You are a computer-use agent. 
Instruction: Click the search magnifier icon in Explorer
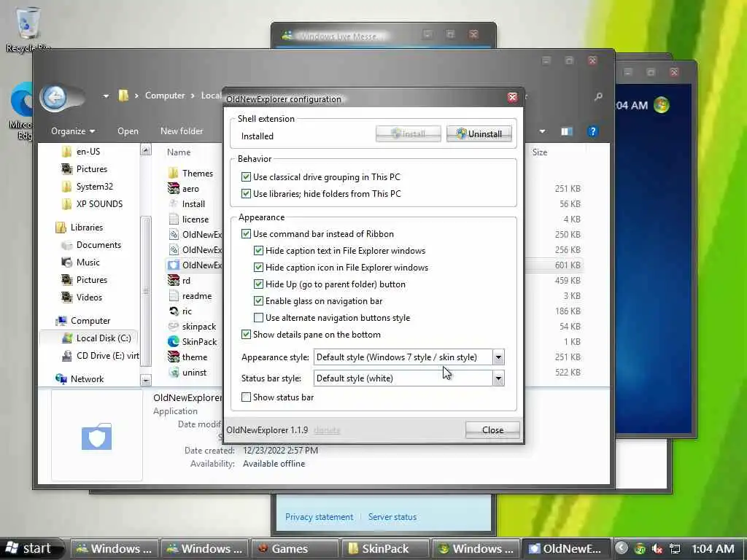[x=598, y=97]
